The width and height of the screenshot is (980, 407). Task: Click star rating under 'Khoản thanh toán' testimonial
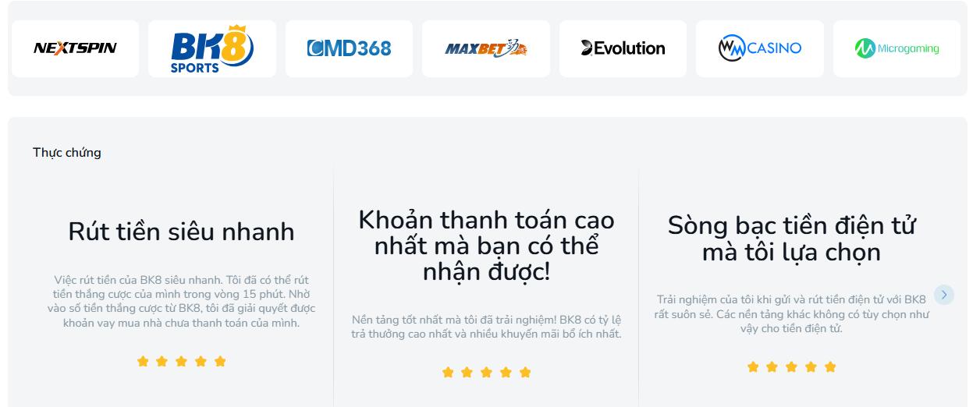tap(486, 373)
